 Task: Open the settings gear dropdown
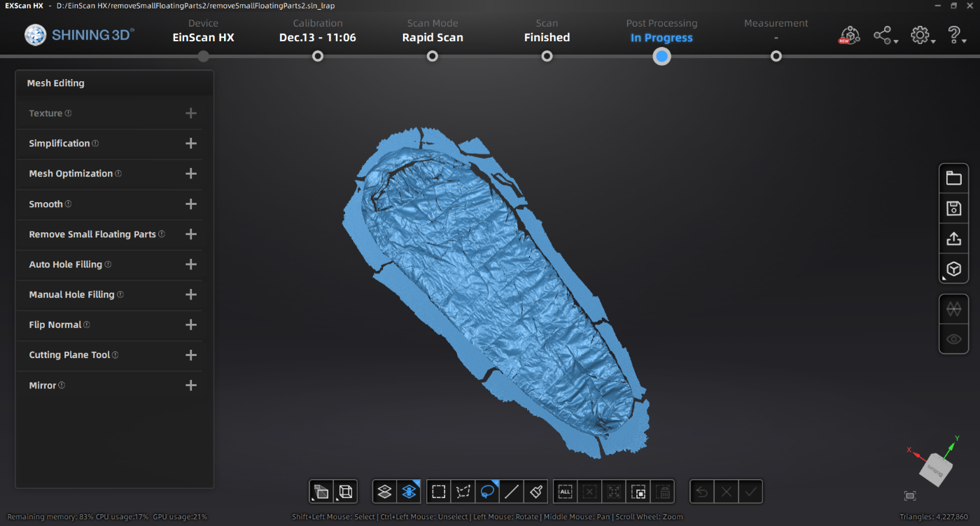pyautogui.click(x=923, y=36)
